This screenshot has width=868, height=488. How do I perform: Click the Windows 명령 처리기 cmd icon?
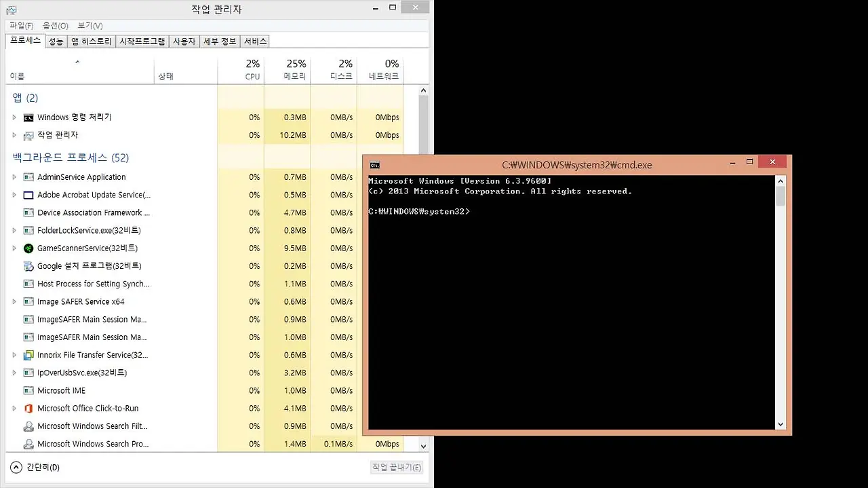[28, 117]
